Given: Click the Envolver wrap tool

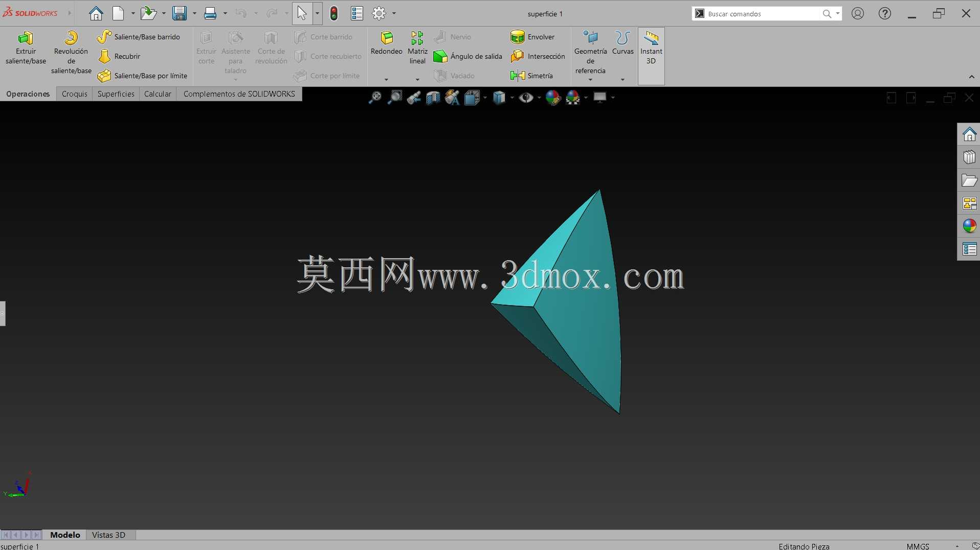Looking at the screenshot, I should 532,37.
